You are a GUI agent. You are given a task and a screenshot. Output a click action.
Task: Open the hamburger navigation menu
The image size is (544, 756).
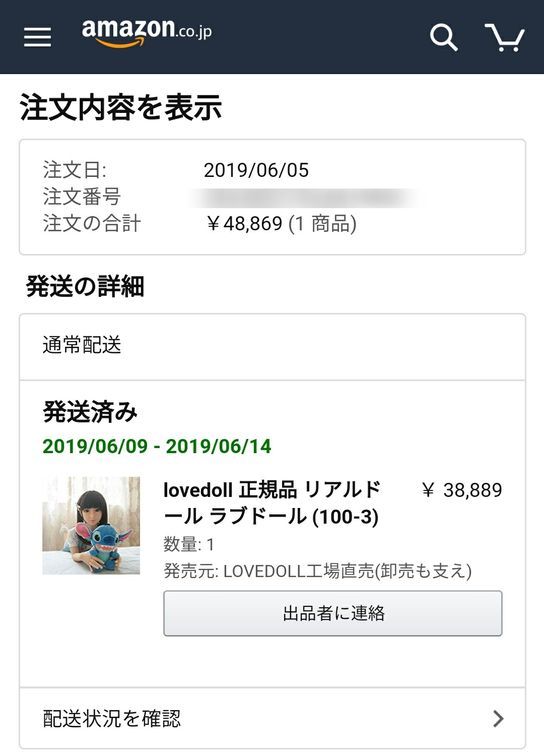pyautogui.click(x=38, y=37)
